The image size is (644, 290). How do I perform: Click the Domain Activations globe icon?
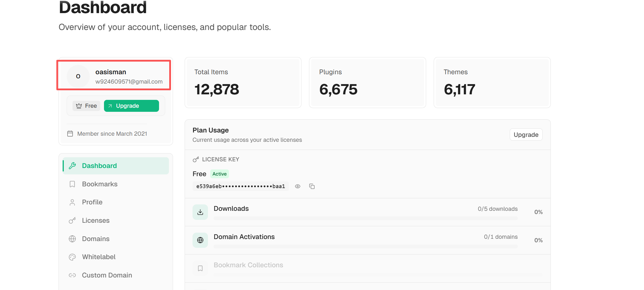click(x=200, y=240)
